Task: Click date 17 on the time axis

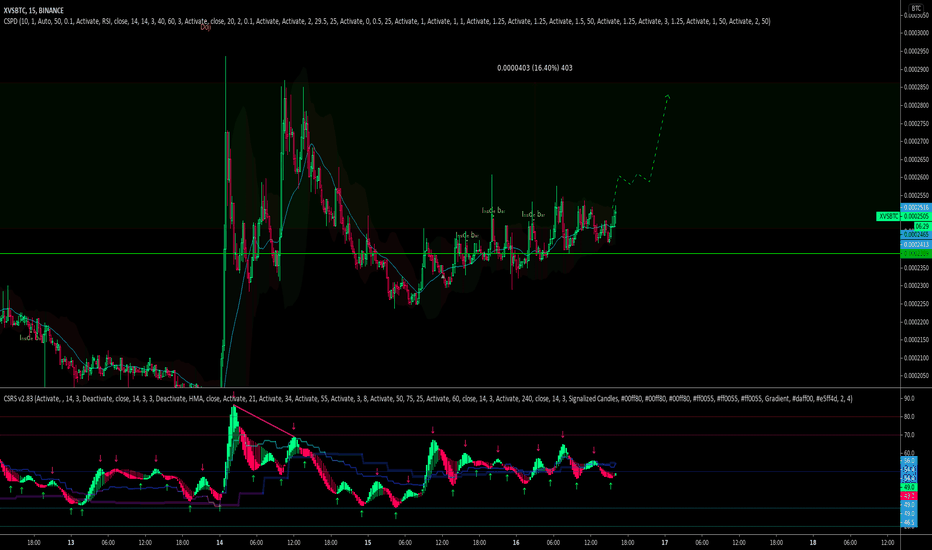Action: pyautogui.click(x=665, y=542)
